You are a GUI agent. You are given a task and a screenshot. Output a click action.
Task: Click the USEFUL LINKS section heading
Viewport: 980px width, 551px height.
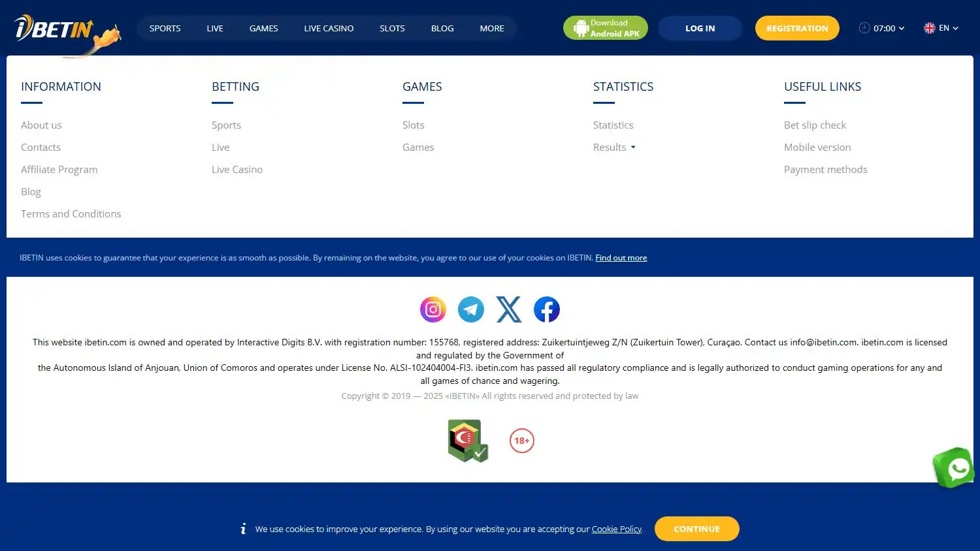pos(823,87)
